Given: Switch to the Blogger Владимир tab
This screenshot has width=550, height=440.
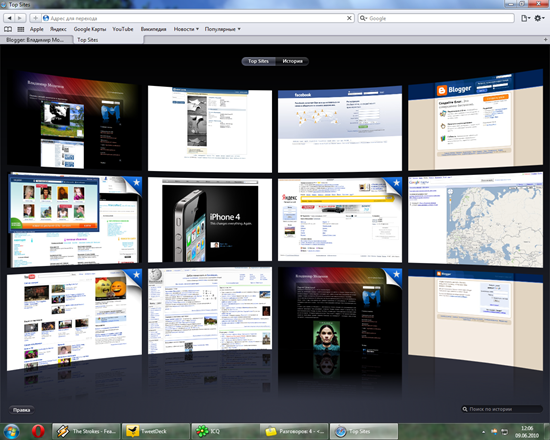Looking at the screenshot, I should coord(36,40).
